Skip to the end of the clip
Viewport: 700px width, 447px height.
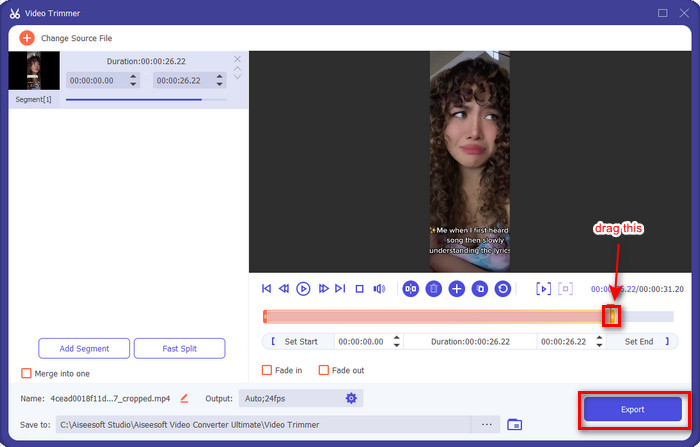(x=340, y=289)
